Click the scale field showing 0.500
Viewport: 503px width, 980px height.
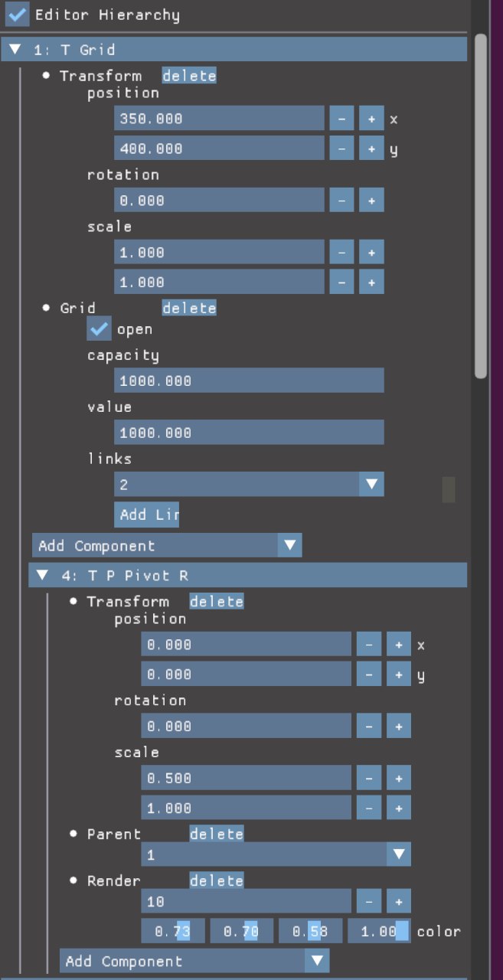[247, 778]
